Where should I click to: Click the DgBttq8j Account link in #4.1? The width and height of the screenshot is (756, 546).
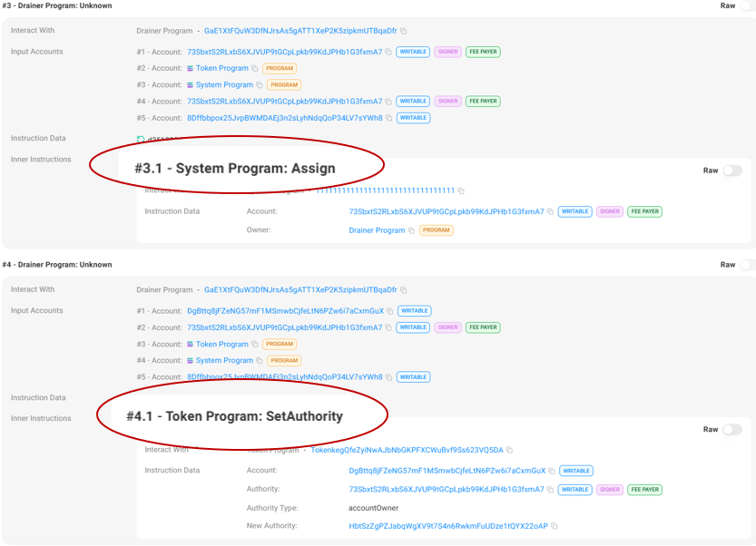[447, 471]
